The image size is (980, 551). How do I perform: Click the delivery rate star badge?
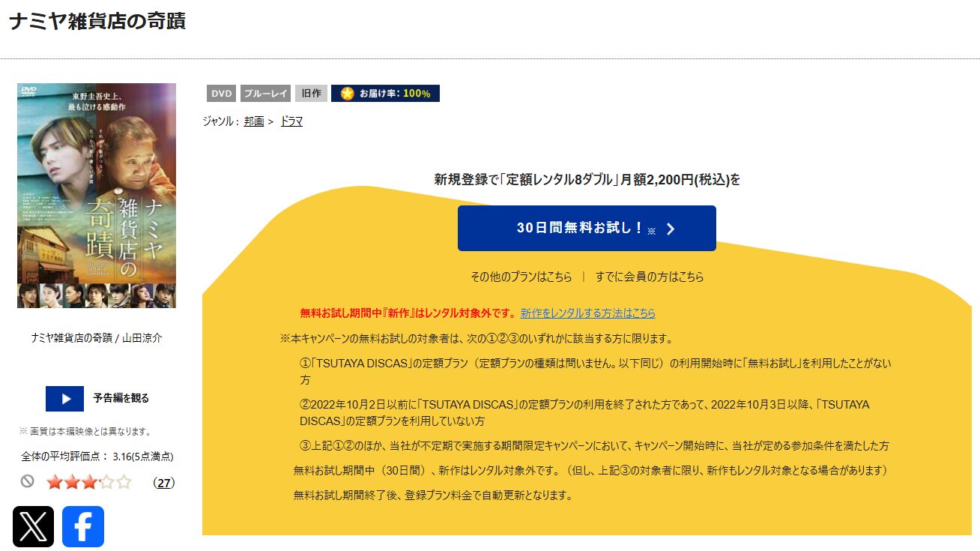pyautogui.click(x=385, y=94)
